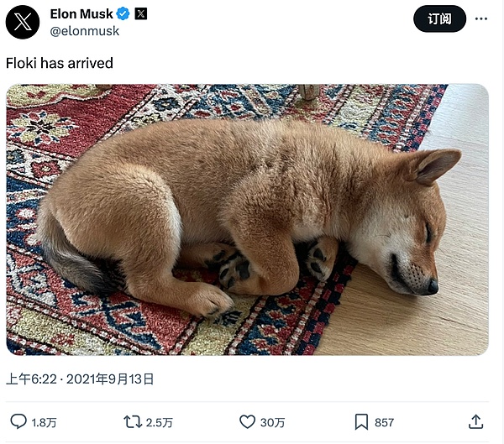504x444 pixels.
Task: Bookmark the post with the bookmark icon
Action: (361, 421)
